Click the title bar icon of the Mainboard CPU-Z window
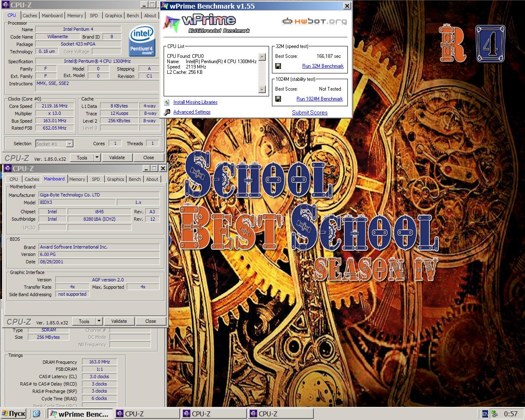The height and width of the screenshot is (420, 525). [x=7, y=169]
